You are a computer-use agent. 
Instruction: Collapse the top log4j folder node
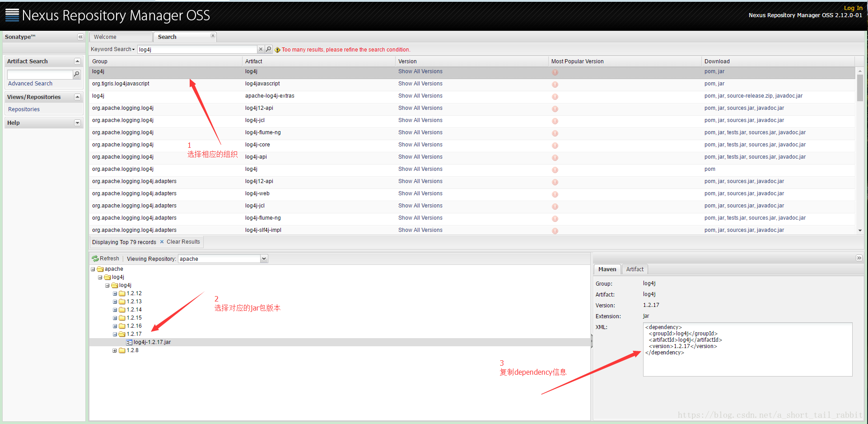100,278
